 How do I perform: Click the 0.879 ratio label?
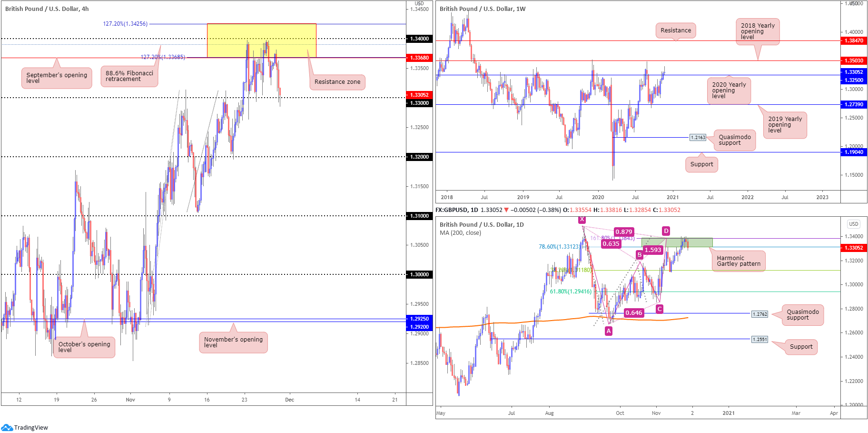coord(623,232)
